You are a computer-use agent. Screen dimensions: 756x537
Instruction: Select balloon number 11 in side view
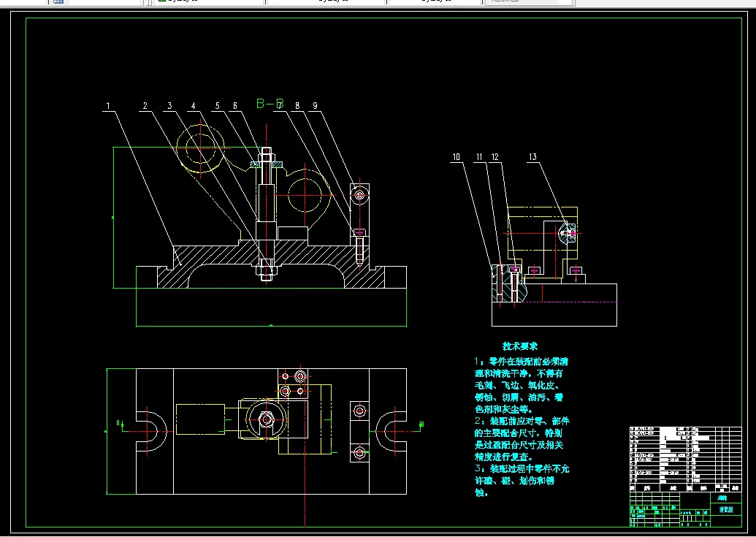tap(479, 157)
